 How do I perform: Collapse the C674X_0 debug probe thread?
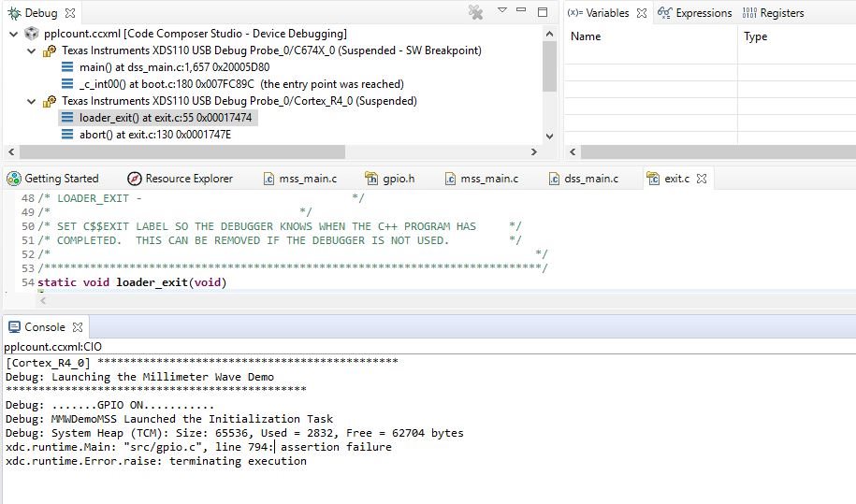31,50
